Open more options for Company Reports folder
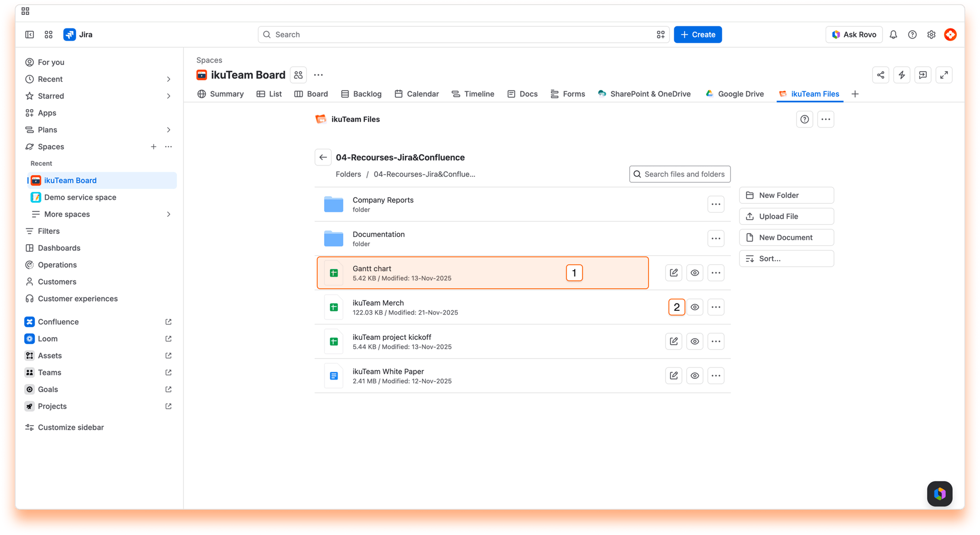This screenshot has height=535, width=980. 716,204
